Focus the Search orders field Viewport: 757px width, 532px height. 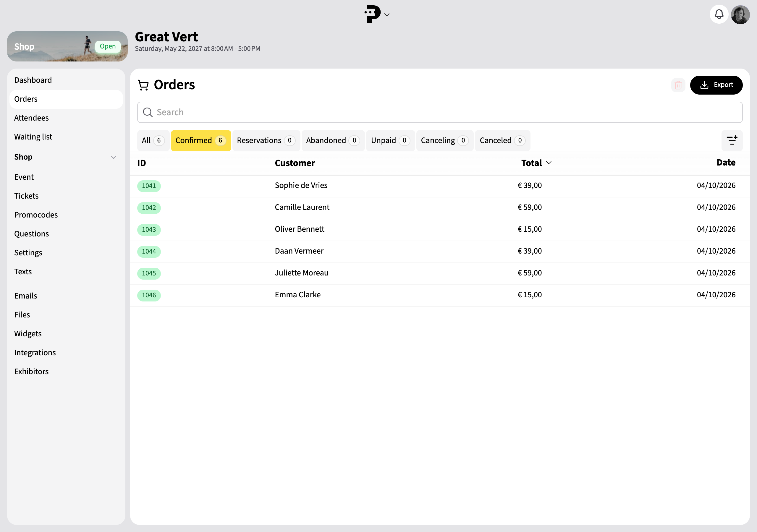[x=440, y=112]
